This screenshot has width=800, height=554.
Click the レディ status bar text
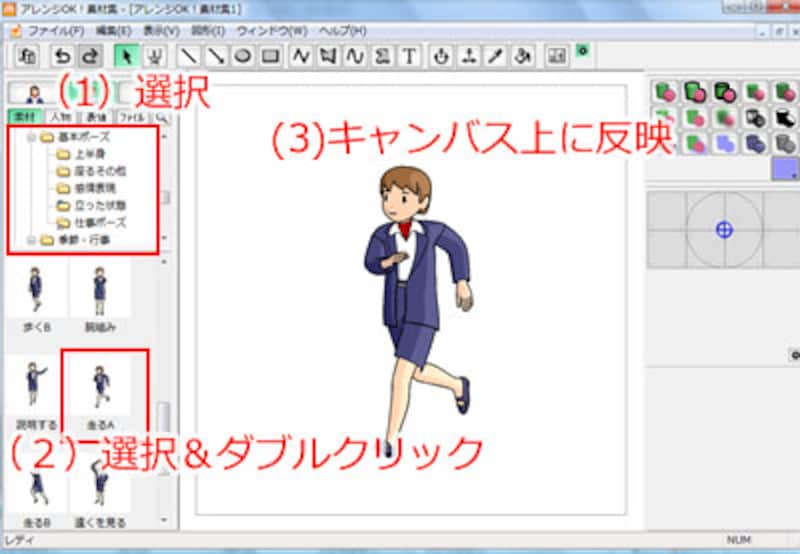tap(19, 540)
